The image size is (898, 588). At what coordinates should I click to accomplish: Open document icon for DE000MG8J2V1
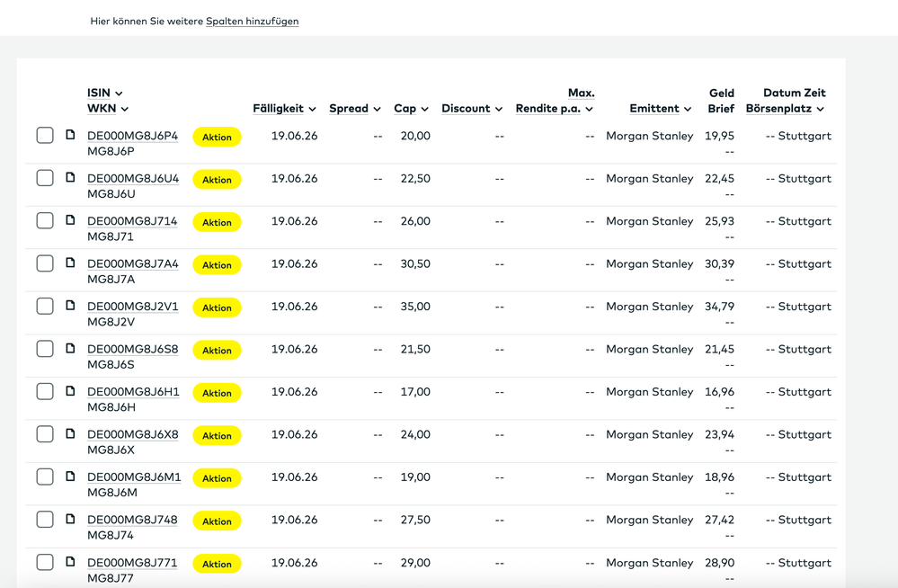(x=70, y=306)
